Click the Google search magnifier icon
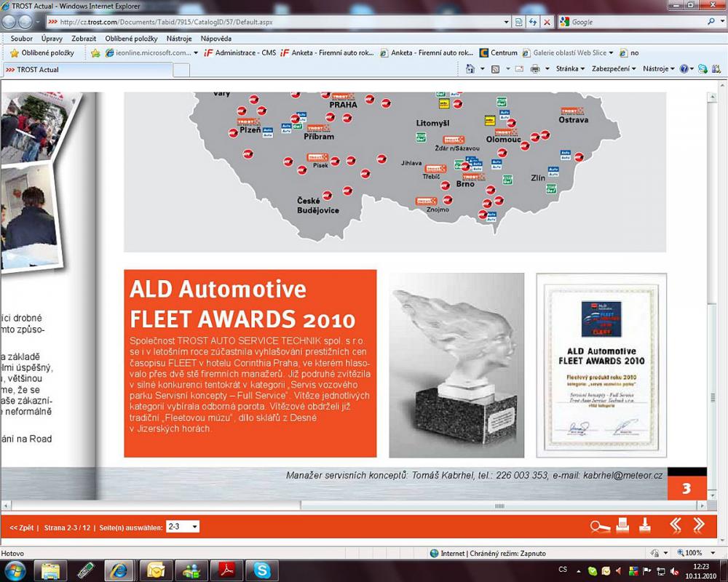 coord(711,21)
